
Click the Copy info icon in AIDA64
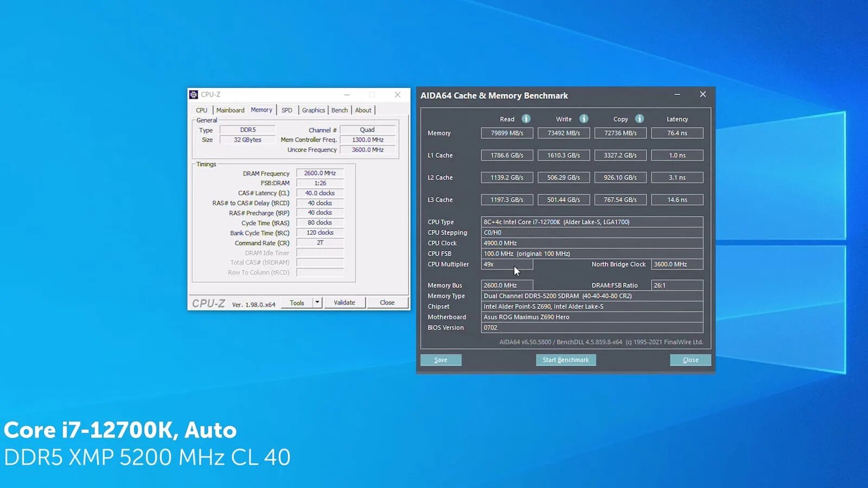click(x=640, y=119)
